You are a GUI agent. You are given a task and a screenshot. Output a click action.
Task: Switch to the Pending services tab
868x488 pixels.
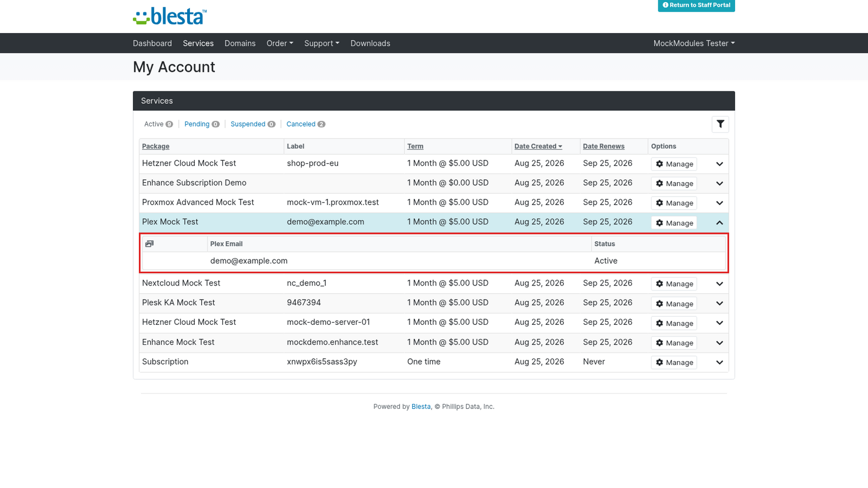pyautogui.click(x=202, y=124)
